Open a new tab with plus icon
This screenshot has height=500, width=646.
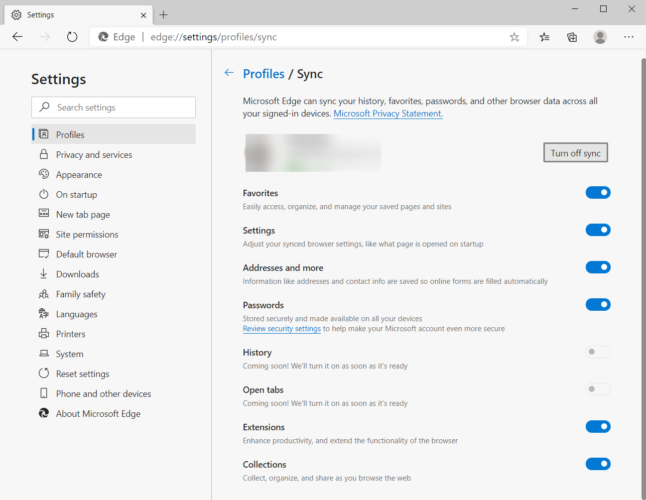(164, 15)
